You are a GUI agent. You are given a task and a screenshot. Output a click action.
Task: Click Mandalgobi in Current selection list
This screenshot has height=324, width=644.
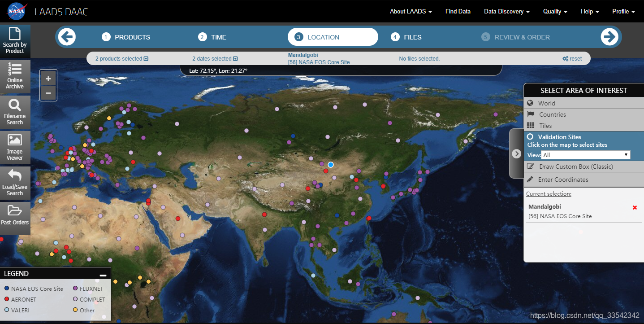pos(545,207)
